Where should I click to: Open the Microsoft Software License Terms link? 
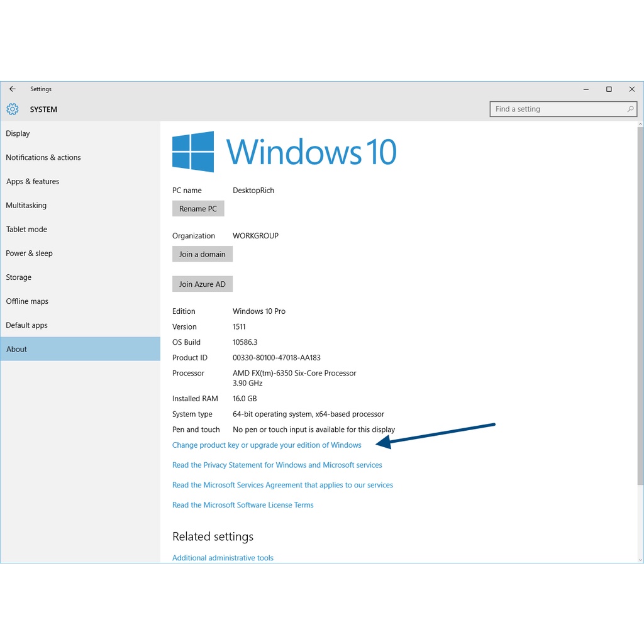click(243, 505)
